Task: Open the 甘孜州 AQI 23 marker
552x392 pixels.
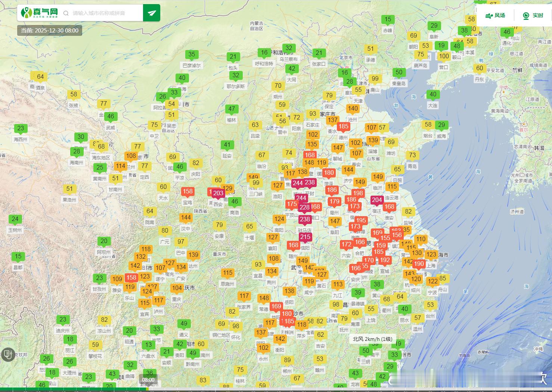Action: point(99,279)
